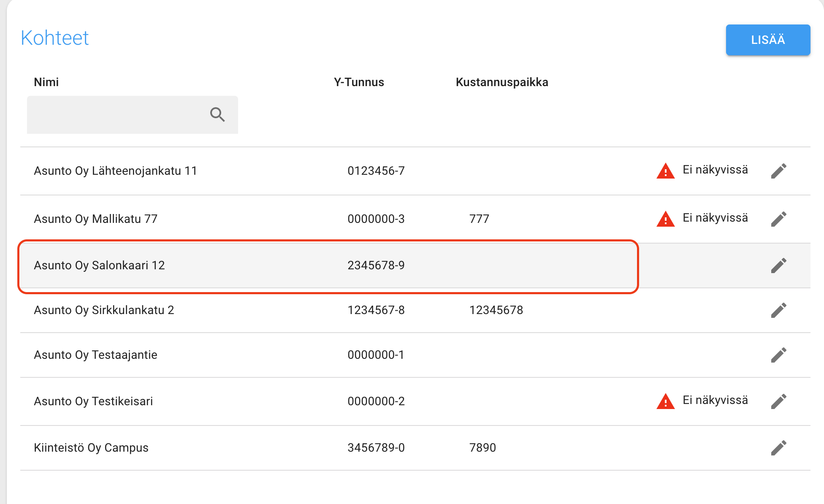Click warning triangle on Testikeisari row

(x=665, y=401)
